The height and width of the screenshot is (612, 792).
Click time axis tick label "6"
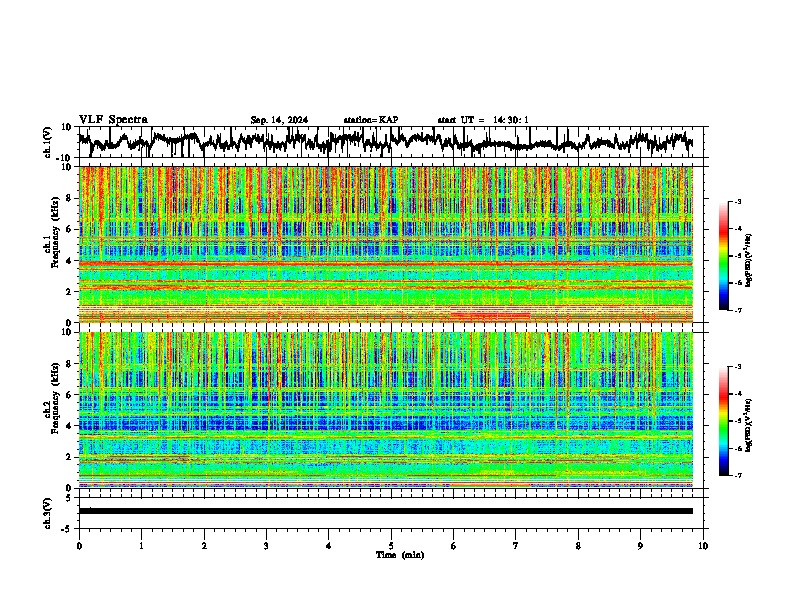(454, 546)
